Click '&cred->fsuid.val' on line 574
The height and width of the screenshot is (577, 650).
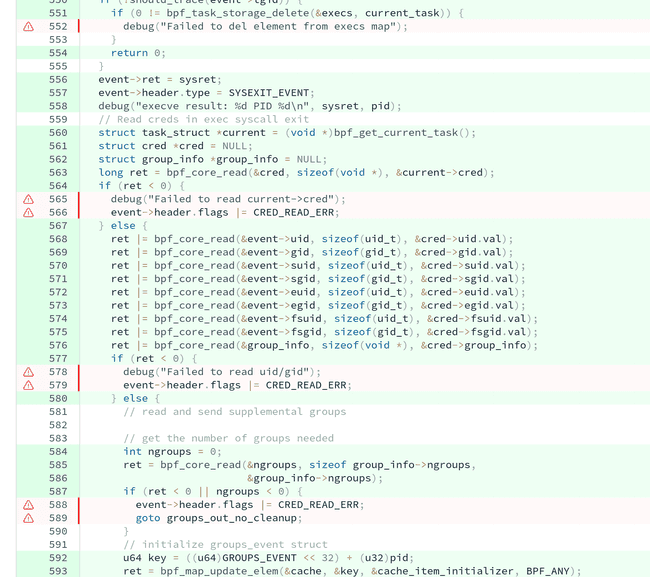[x=477, y=319]
